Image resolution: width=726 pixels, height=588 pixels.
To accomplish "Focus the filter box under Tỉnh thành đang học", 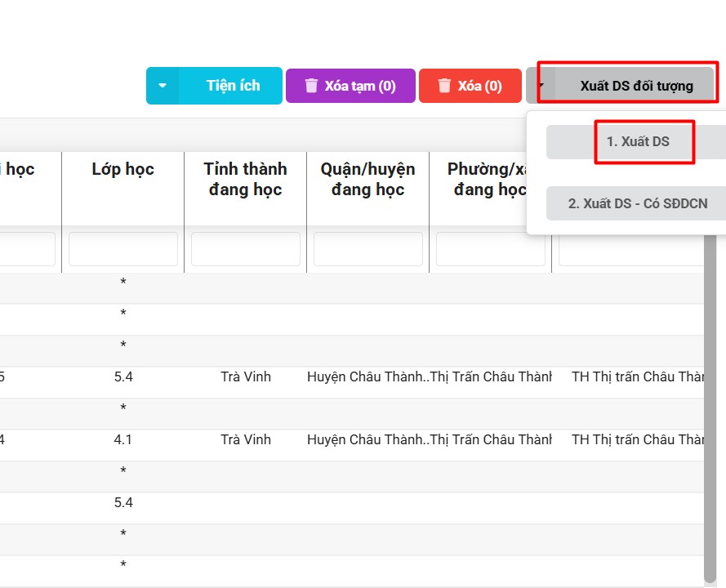I will [246, 249].
